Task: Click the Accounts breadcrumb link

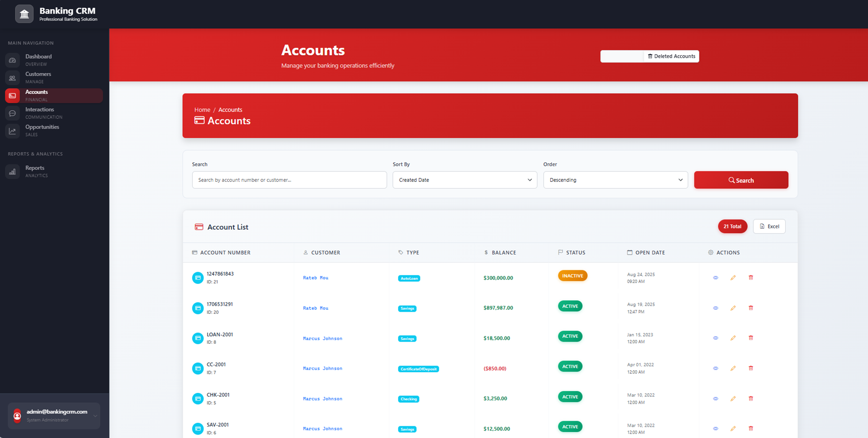Action: click(230, 109)
